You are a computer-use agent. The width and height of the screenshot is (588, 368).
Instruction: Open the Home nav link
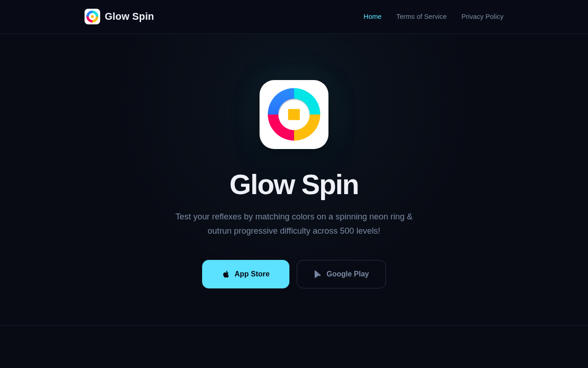373,17
